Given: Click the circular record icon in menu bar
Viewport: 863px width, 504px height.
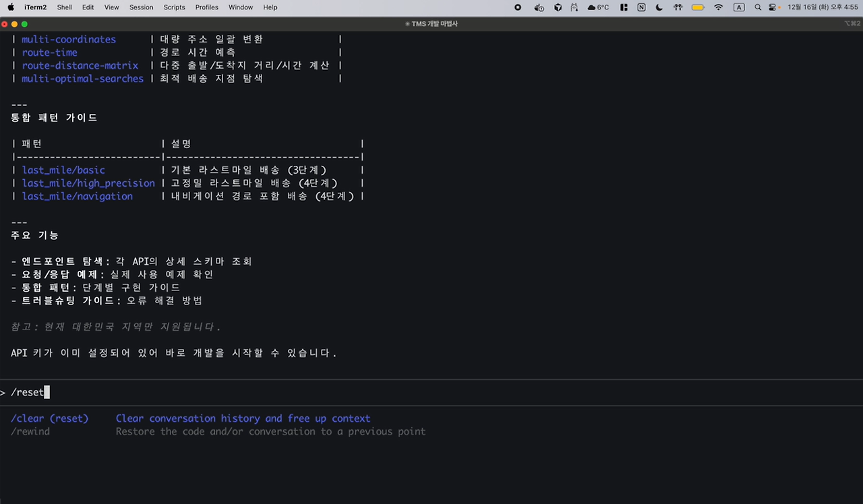Looking at the screenshot, I should (x=518, y=7).
